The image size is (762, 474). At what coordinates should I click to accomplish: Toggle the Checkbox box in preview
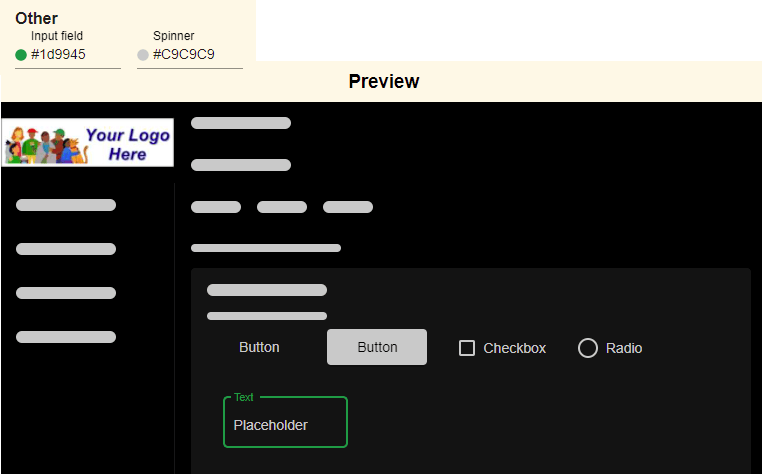tap(467, 348)
